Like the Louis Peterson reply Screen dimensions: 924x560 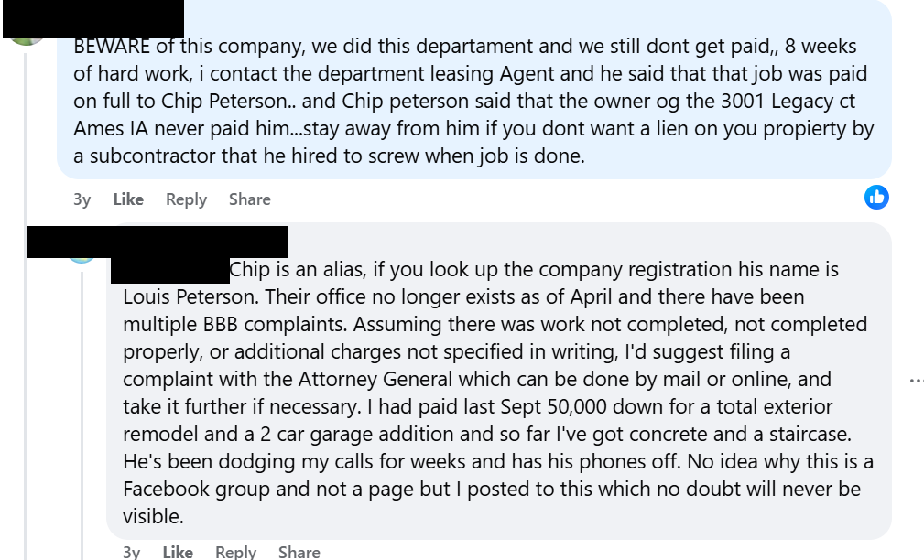177,552
